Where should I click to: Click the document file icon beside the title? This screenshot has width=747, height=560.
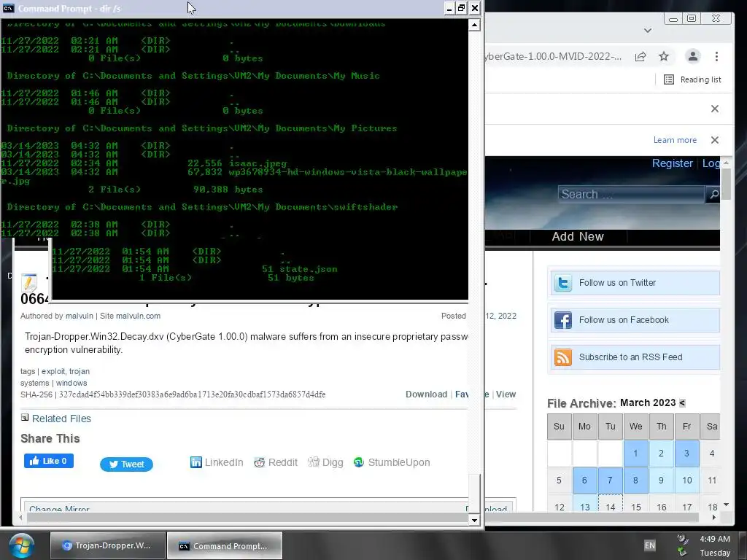(29, 283)
